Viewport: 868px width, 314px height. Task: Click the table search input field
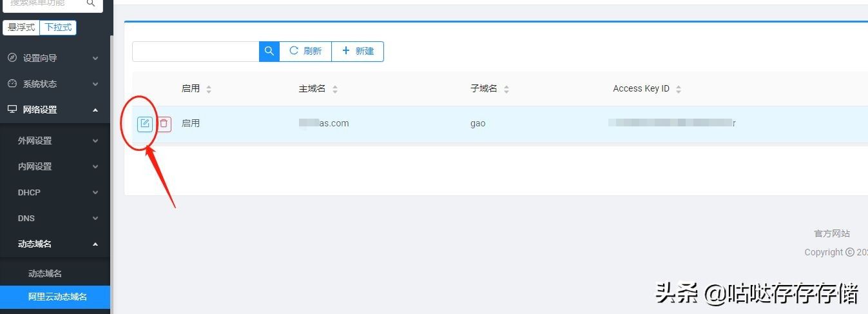tap(195, 52)
